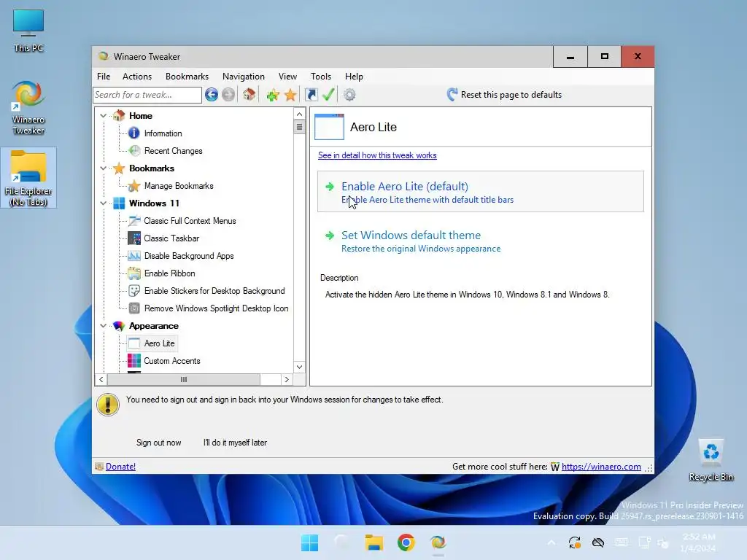Click the Information tree icon

click(134, 133)
